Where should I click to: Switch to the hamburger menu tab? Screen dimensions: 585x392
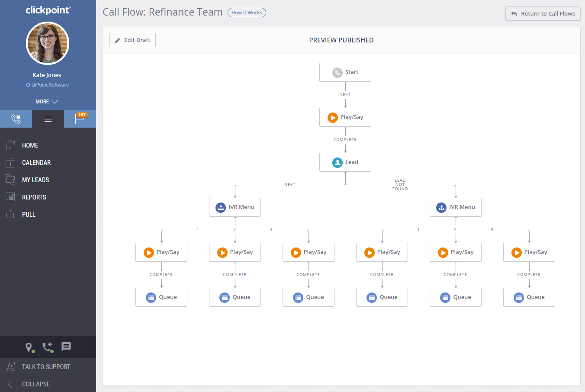coord(48,119)
